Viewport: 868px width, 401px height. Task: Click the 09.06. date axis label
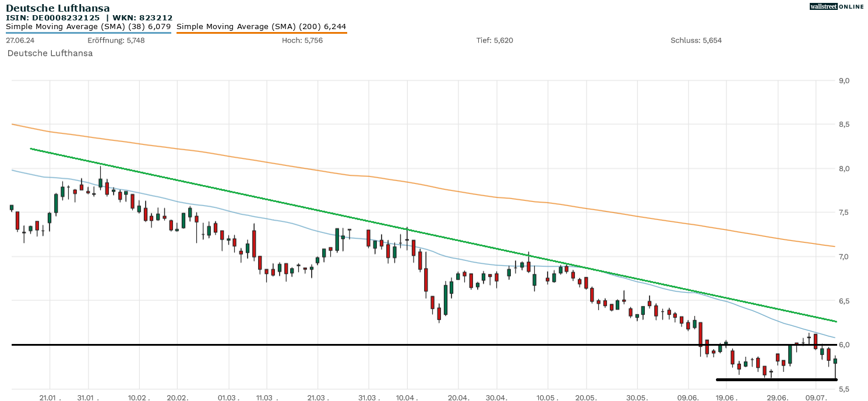[688, 398]
